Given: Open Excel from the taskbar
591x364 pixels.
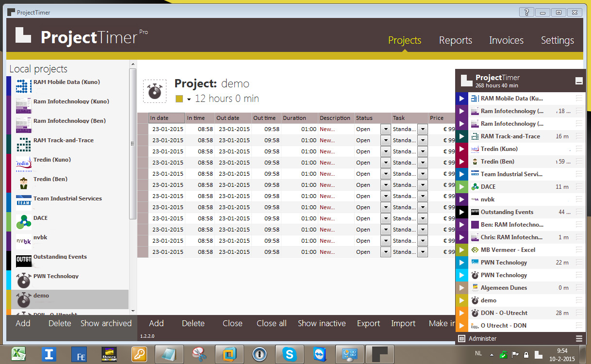Looking at the screenshot, I should click(19, 354).
